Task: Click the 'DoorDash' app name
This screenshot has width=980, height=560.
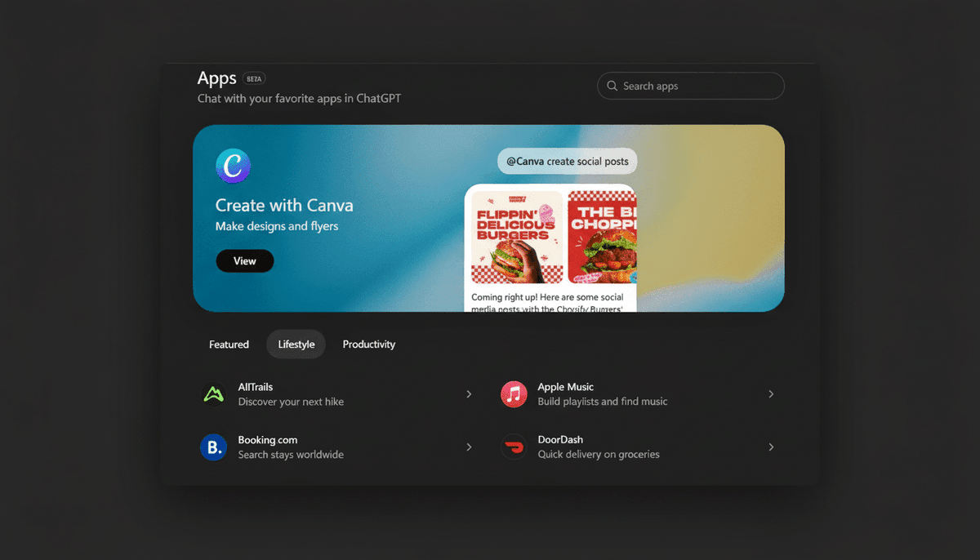Action: pos(560,440)
